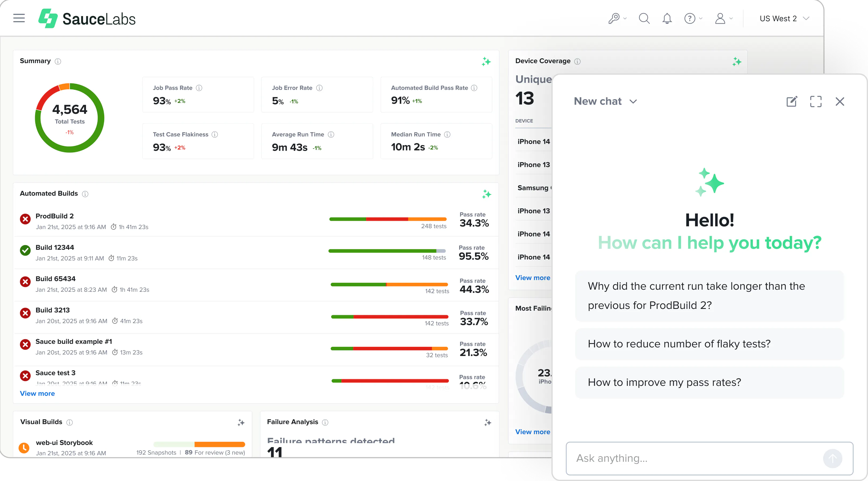Image resolution: width=868 pixels, height=481 pixels.
Task: Open Build 3213
Action: [53, 310]
